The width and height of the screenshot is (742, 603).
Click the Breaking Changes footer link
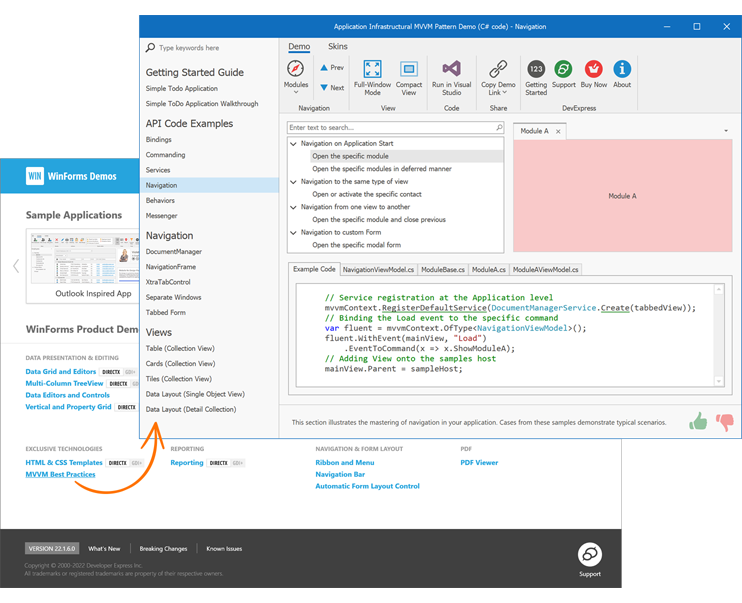pyautogui.click(x=163, y=549)
